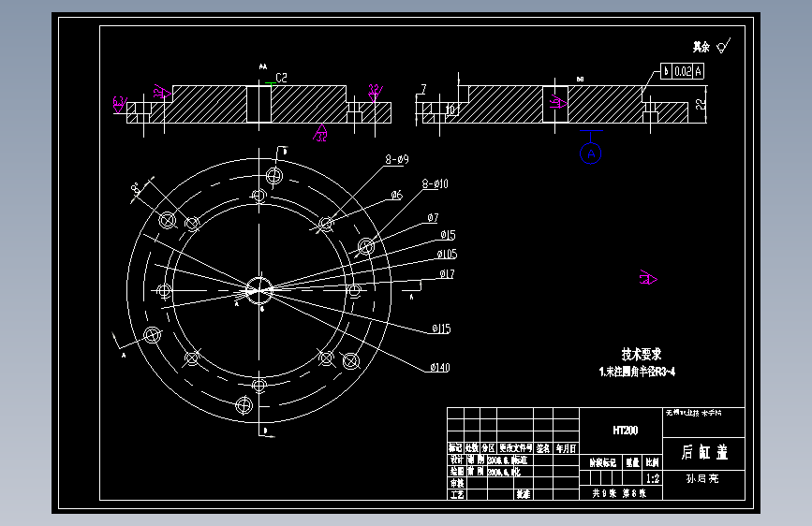Click the "工艺" row label in title block
The width and height of the screenshot is (812, 526).
(x=457, y=495)
